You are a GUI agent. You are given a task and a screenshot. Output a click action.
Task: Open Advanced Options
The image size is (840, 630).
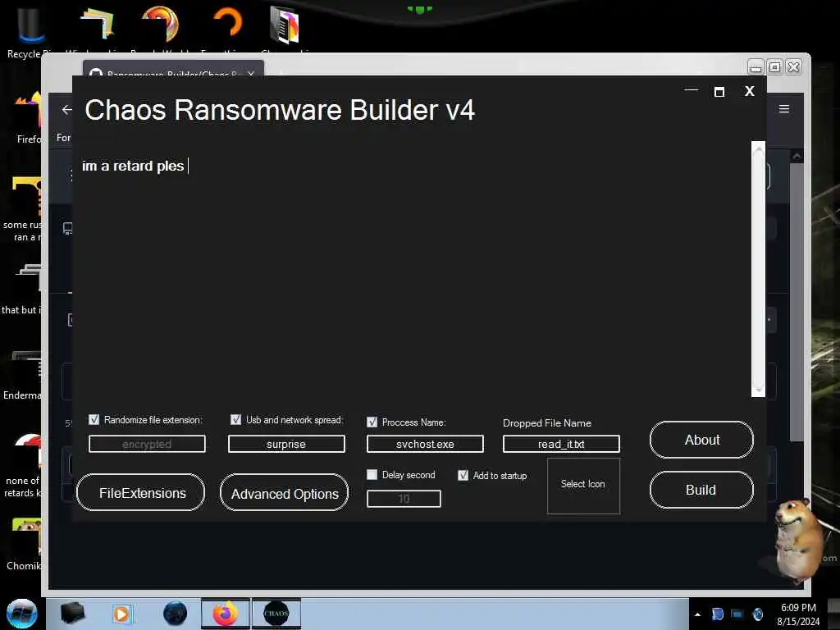click(284, 493)
